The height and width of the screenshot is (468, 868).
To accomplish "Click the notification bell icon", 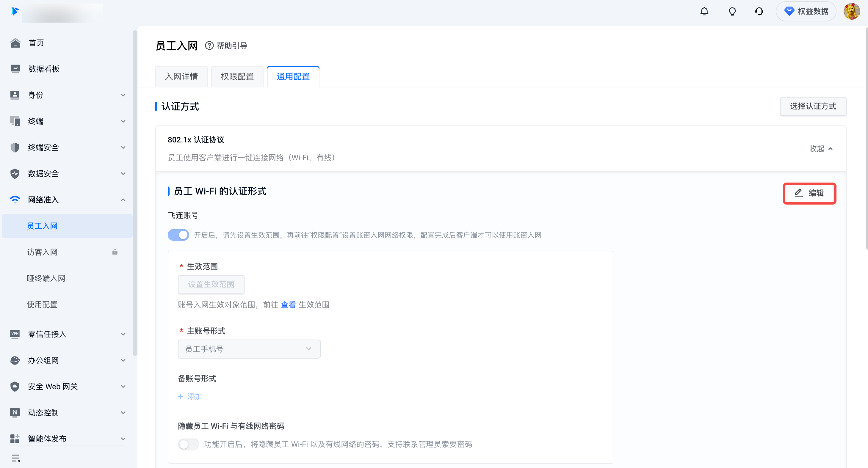I will pyautogui.click(x=704, y=12).
